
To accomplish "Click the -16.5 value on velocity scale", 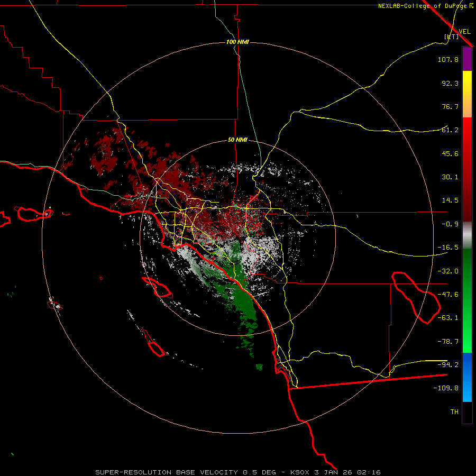I will 448,248.
